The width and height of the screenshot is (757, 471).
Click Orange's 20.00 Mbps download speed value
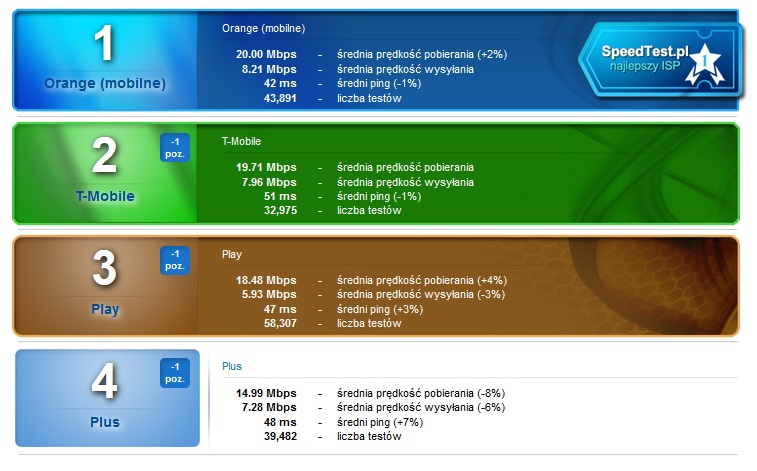pyautogui.click(x=266, y=54)
